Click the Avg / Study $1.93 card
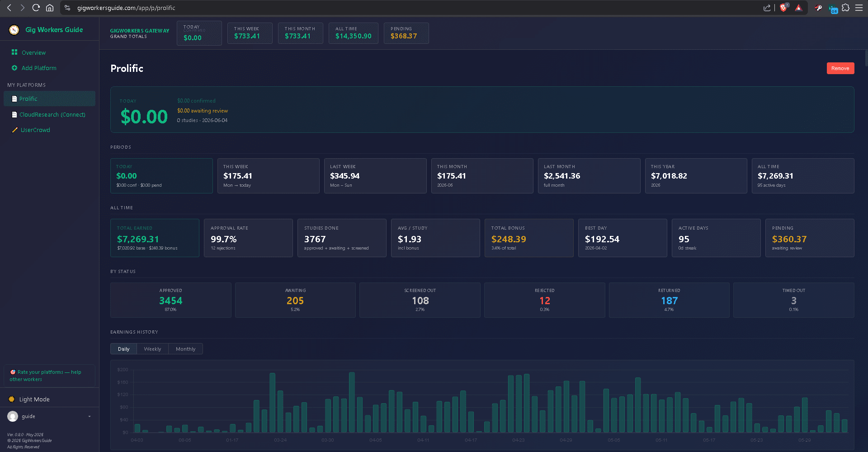 tap(435, 238)
